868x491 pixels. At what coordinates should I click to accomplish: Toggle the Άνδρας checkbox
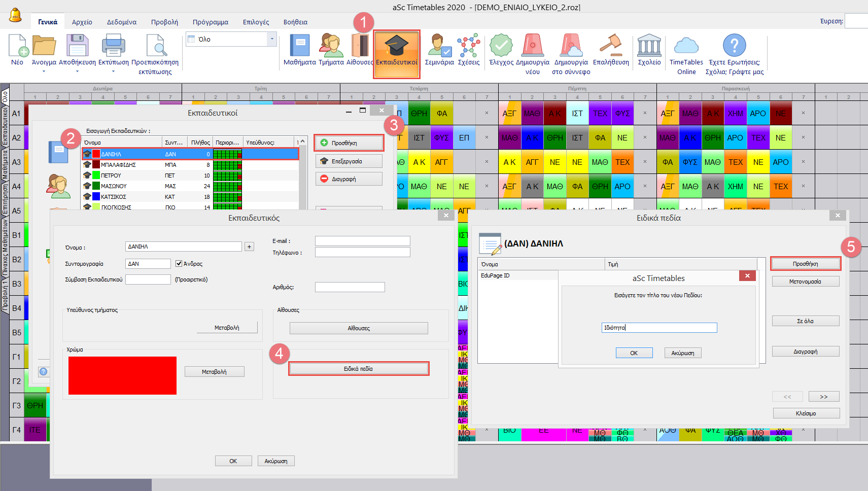pyautogui.click(x=179, y=264)
